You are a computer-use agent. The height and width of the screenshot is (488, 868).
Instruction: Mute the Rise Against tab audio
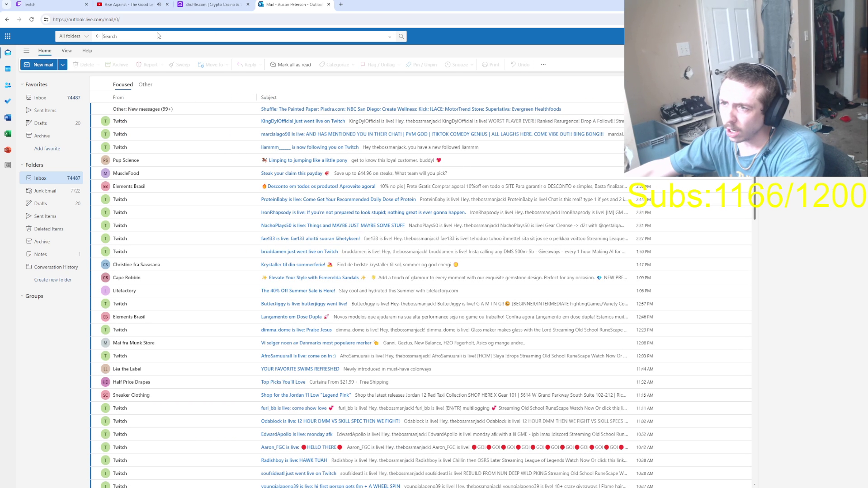click(x=159, y=5)
